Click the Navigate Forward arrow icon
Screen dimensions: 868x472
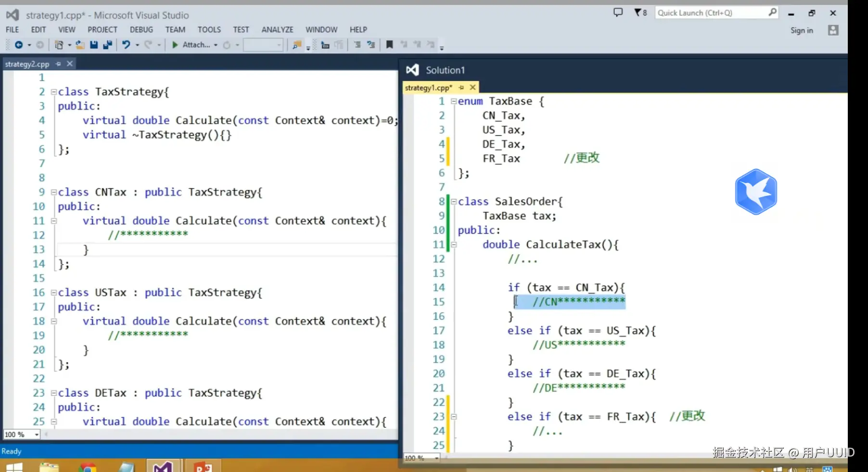[40, 45]
